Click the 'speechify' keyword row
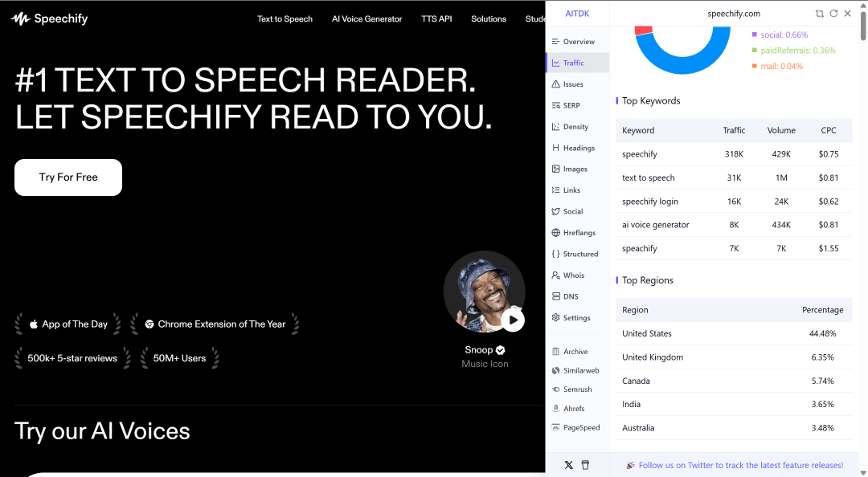Viewport: 868px width, 477px height. pos(734,154)
